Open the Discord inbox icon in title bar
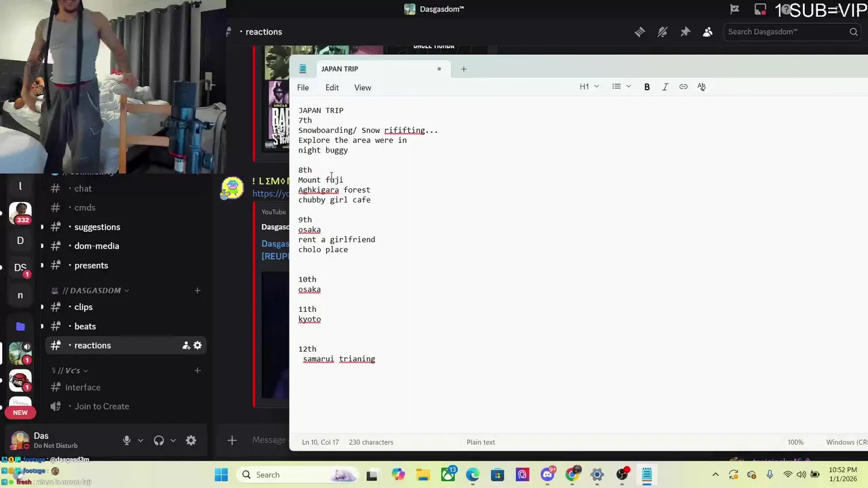 tap(760, 9)
